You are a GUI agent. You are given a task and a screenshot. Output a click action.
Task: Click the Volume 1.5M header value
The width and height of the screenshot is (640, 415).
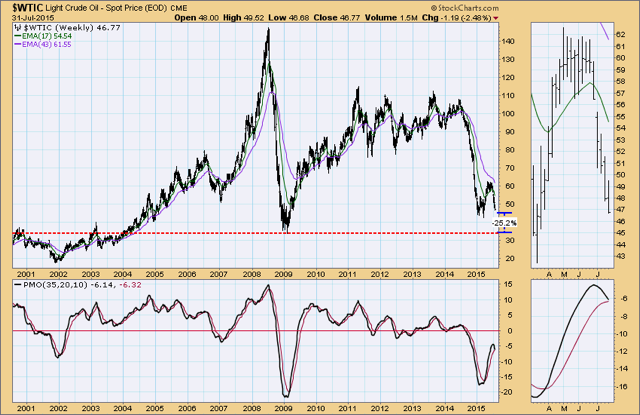coord(392,18)
